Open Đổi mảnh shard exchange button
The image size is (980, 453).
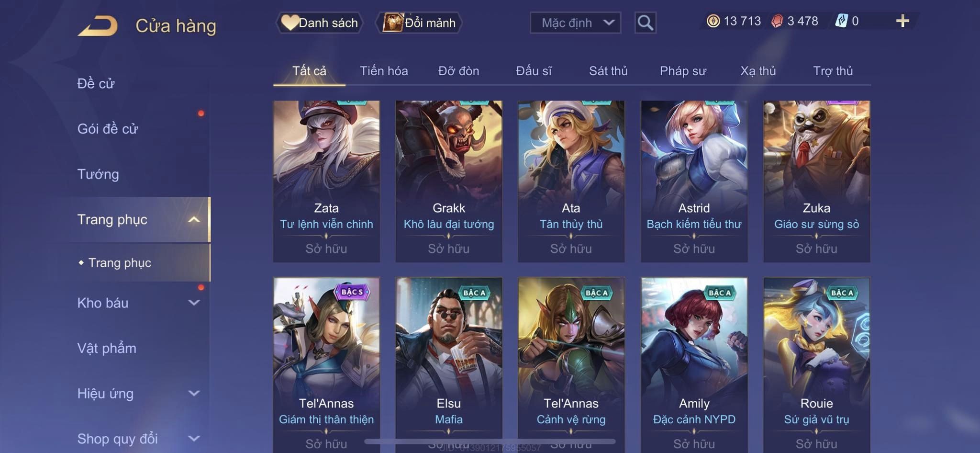419,23
